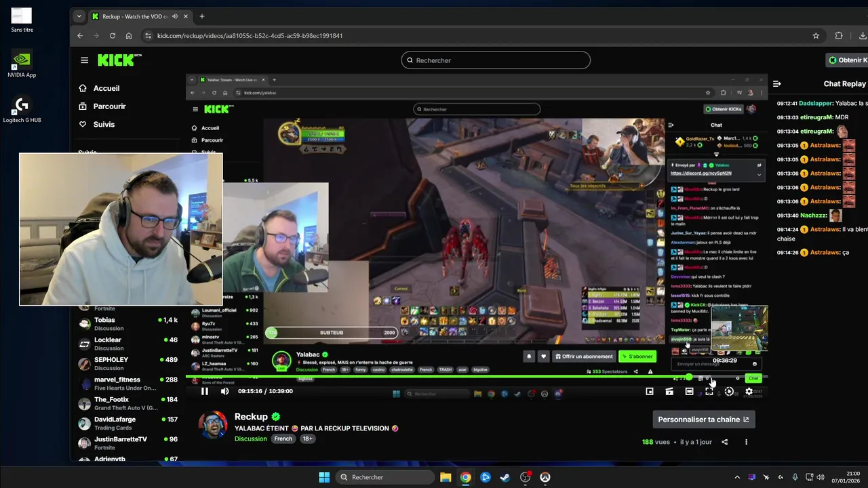Open File Explorer from taskbar
This screenshot has height=488, width=868.
pos(446,477)
